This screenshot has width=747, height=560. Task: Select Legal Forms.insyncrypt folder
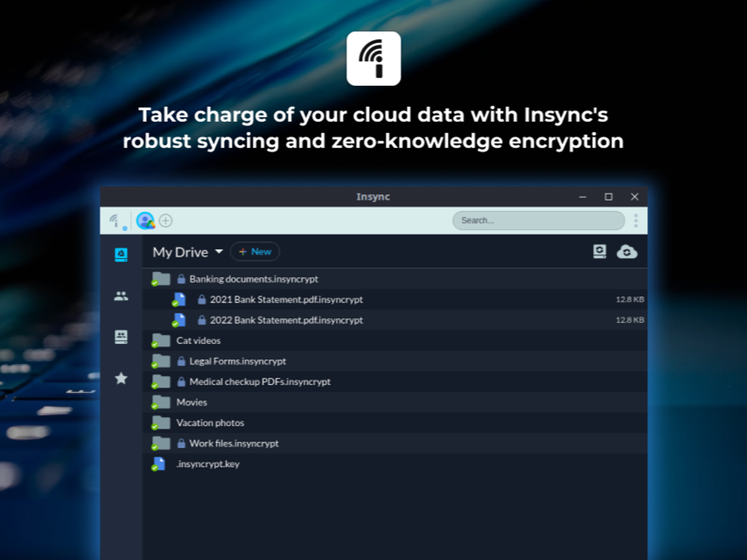coord(237,362)
